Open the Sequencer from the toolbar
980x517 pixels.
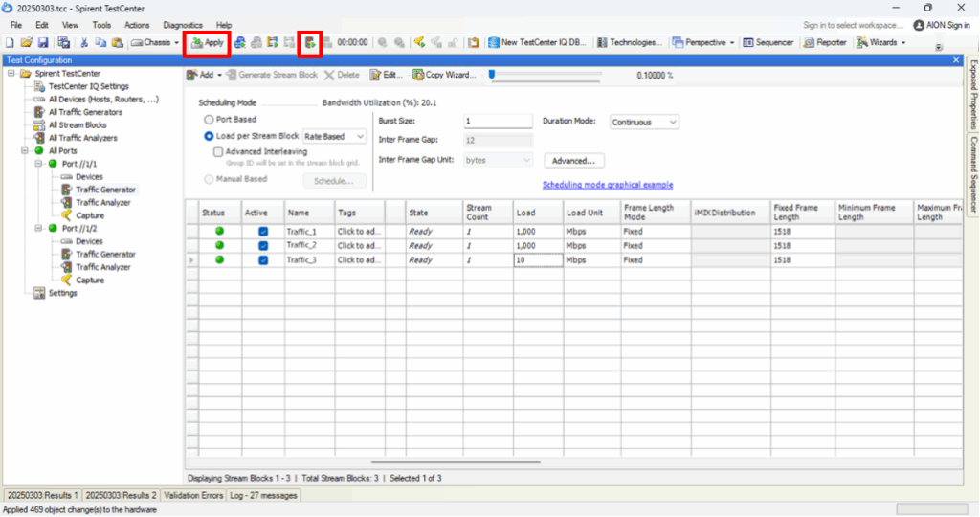tap(768, 42)
